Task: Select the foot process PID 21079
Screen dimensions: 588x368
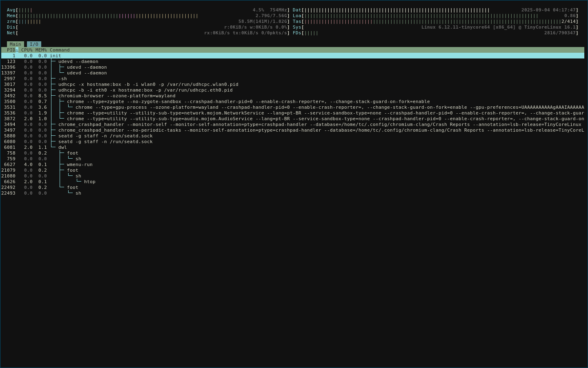Action: (x=293, y=170)
